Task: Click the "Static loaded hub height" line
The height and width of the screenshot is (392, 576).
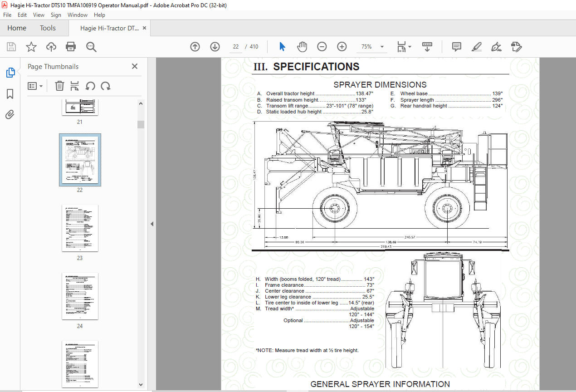Action: 315,112
